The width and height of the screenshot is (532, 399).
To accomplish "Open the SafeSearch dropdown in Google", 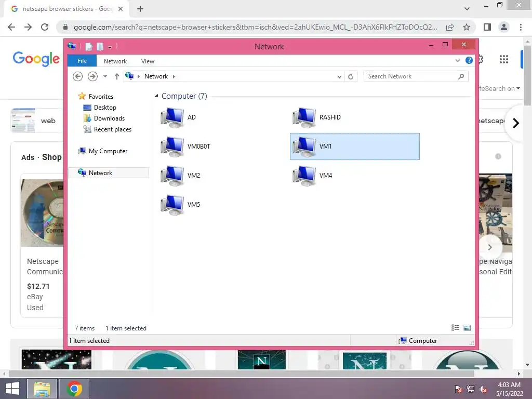I will [499, 88].
